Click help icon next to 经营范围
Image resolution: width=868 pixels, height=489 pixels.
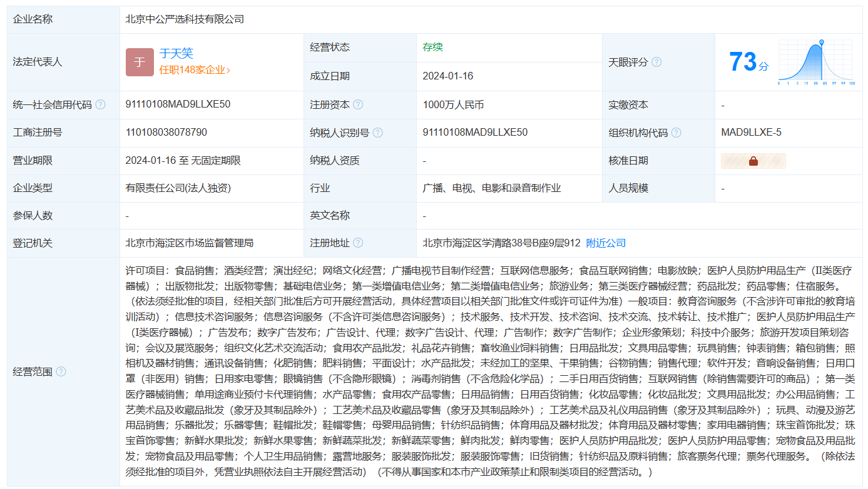(x=61, y=371)
